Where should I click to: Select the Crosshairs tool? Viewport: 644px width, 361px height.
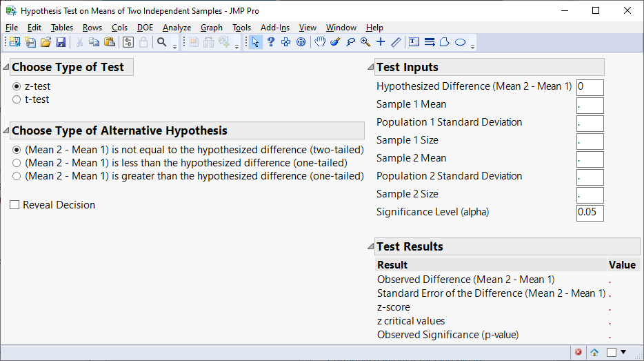[x=381, y=42]
